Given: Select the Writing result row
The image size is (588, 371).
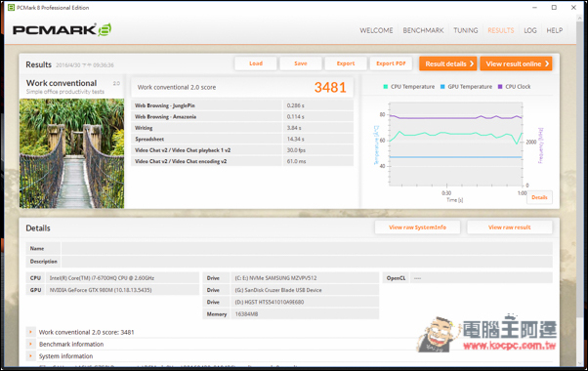Looking at the screenshot, I should [242, 128].
